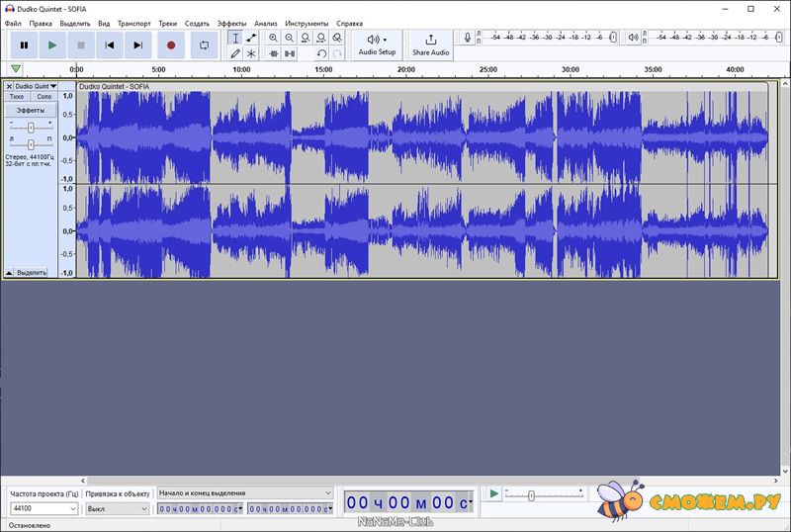The image size is (791, 532).
Task: Select the Envelope tool
Action: tap(251, 38)
